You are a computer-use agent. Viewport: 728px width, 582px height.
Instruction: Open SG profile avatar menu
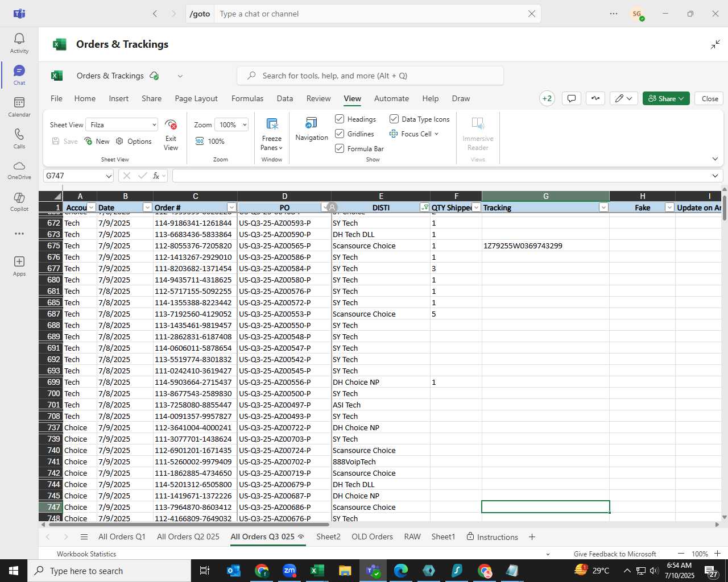pyautogui.click(x=637, y=14)
